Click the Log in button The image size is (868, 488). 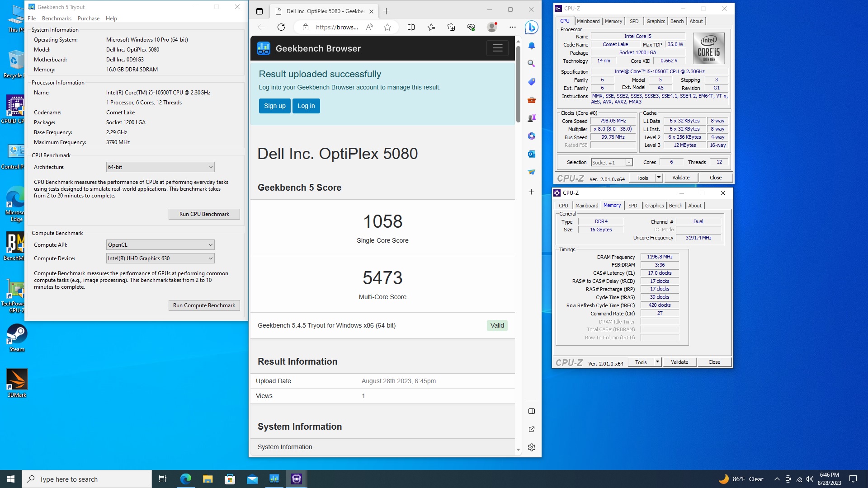[306, 106]
